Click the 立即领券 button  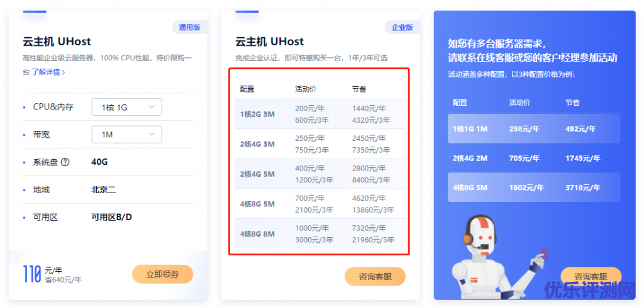tap(163, 274)
